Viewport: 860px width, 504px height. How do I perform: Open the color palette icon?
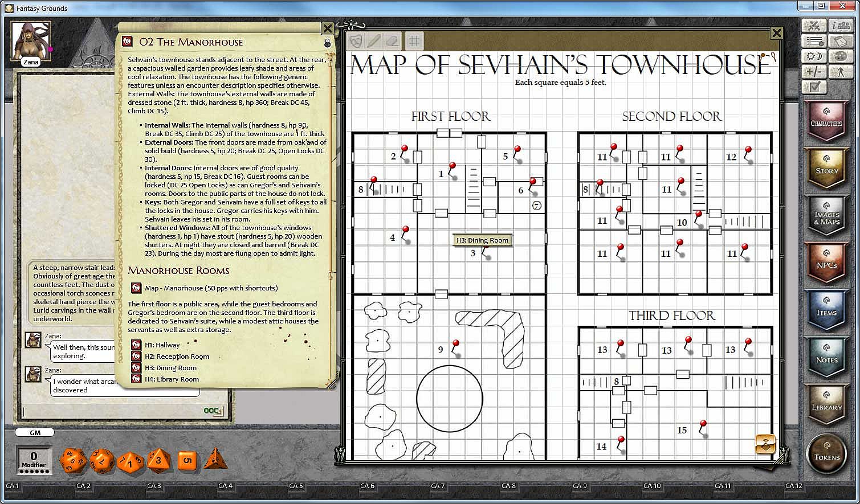[841, 56]
